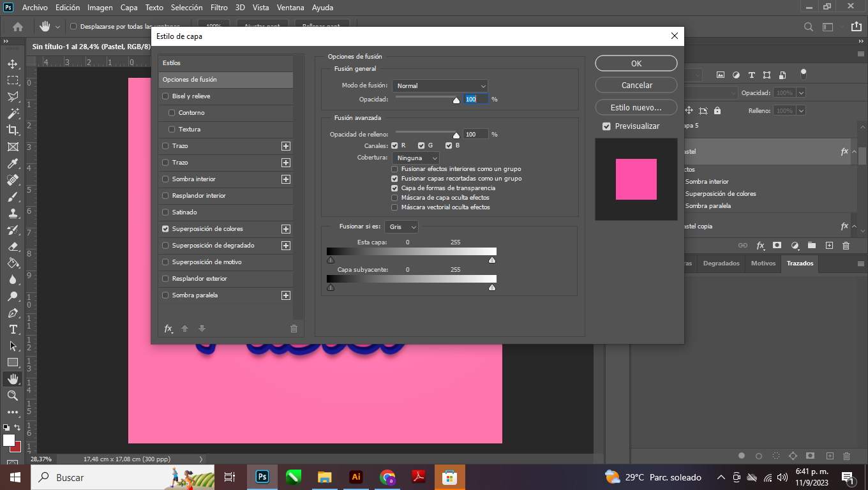Open the Filtro menu
The height and width of the screenshot is (490, 868).
click(x=219, y=8)
